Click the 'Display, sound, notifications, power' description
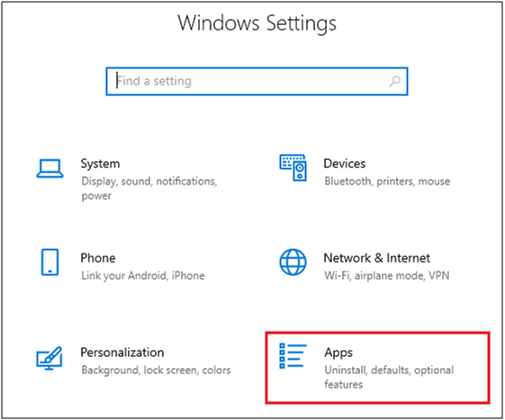 tap(149, 188)
